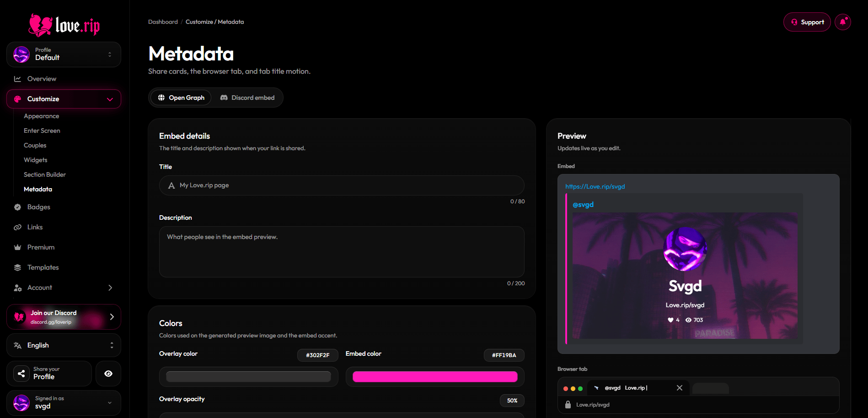The image size is (868, 418).
Task: Click the share icon in Share your Profile
Action: pos(21,374)
